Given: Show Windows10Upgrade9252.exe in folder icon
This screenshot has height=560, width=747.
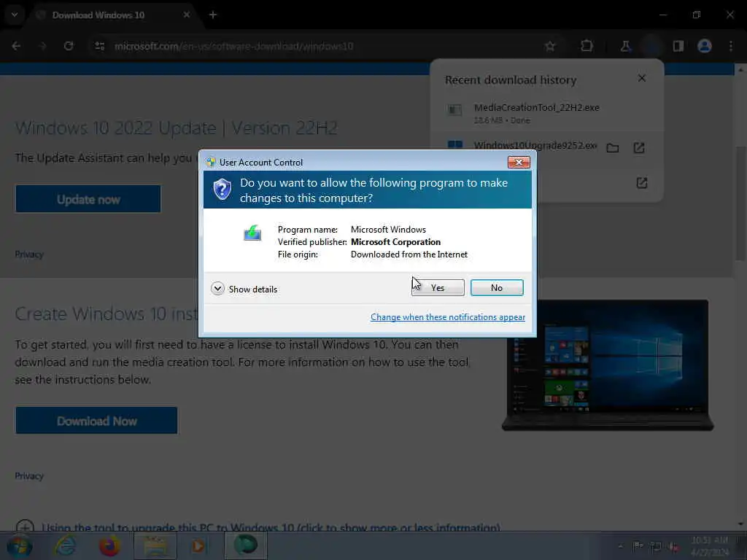Looking at the screenshot, I should 613,148.
